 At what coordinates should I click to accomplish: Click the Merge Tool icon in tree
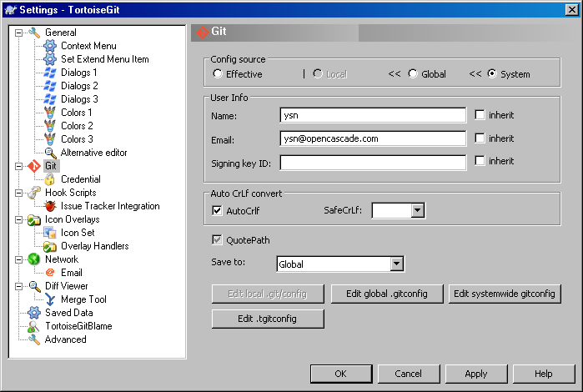click(x=49, y=299)
